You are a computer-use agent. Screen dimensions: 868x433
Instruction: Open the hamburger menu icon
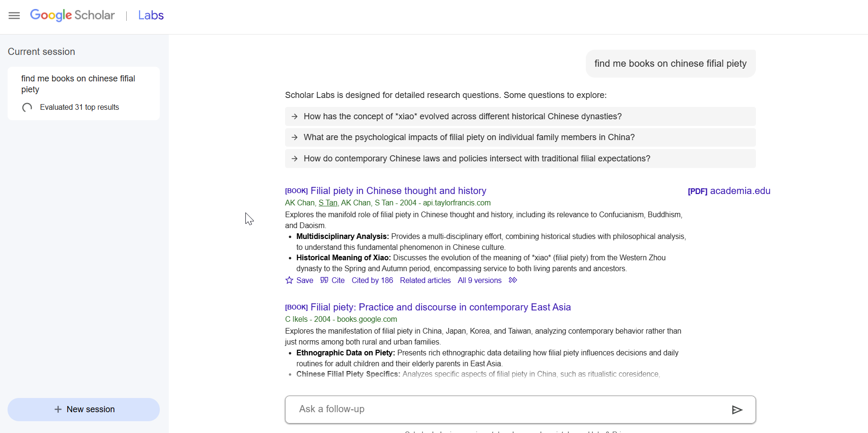pos(14,16)
